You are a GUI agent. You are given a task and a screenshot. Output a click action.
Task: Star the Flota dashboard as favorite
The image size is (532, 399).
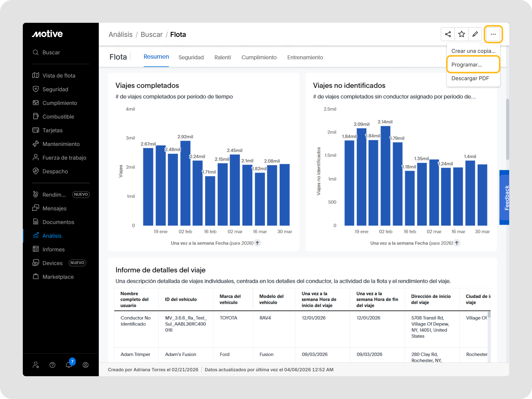(461, 34)
